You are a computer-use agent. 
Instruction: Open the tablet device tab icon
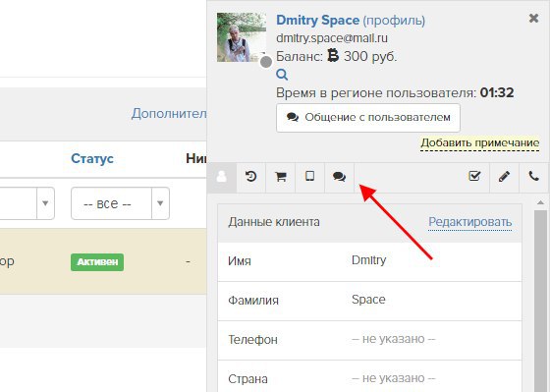click(309, 176)
